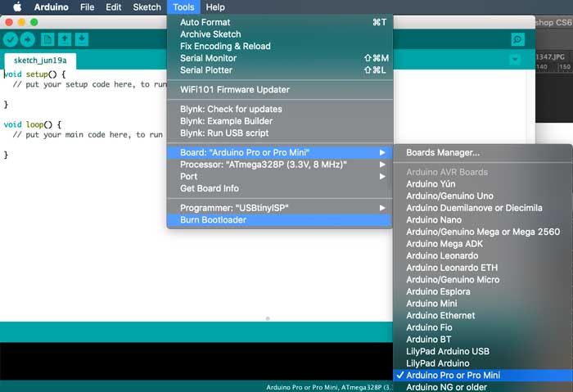
Task: Select the checked Arduino Pro or Pro Mini board
Action: 483,375
